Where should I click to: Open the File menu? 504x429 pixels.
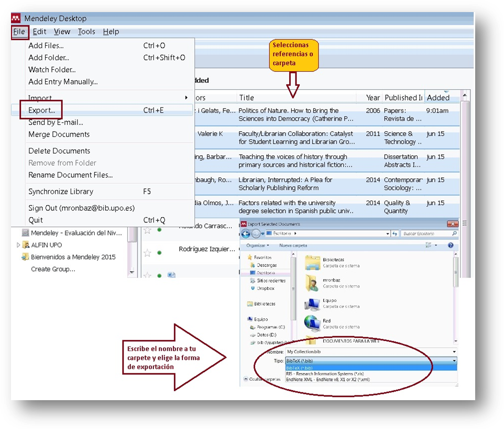click(19, 31)
